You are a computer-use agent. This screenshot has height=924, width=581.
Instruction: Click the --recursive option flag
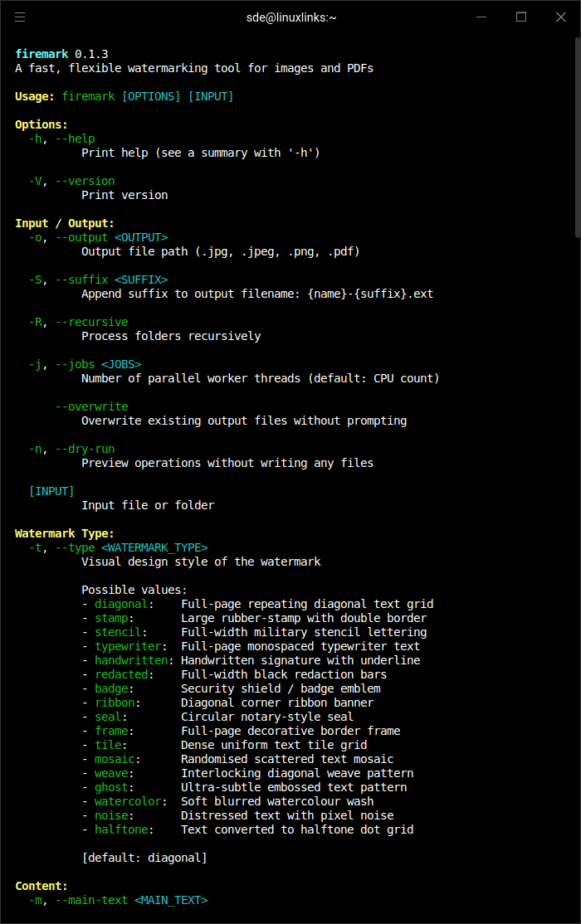(x=91, y=322)
